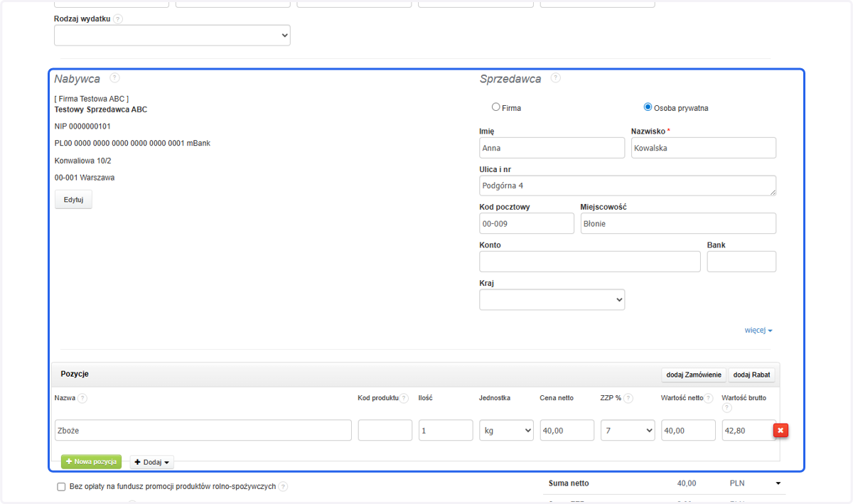
Task: Click the Pozycje section header
Action: pyautogui.click(x=75, y=374)
